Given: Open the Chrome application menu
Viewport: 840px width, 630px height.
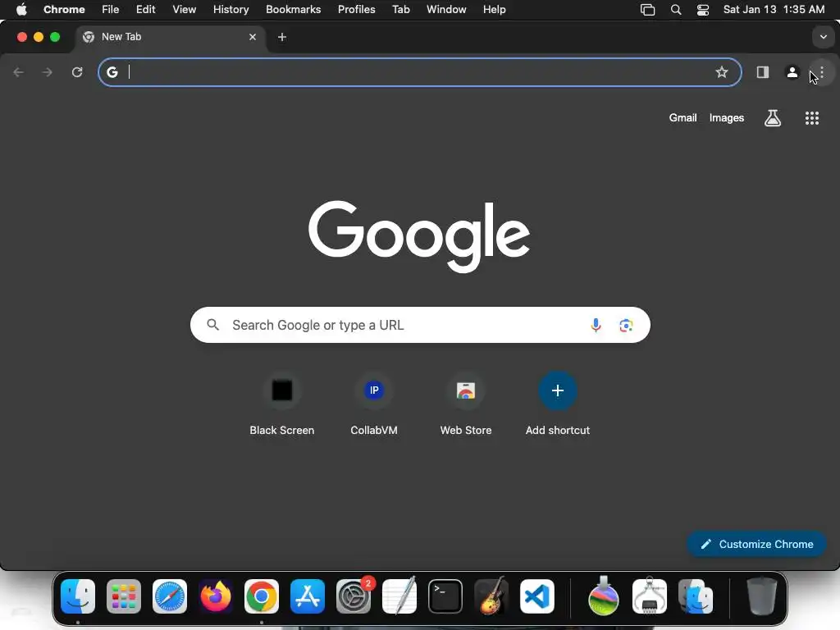Looking at the screenshot, I should point(64,10).
